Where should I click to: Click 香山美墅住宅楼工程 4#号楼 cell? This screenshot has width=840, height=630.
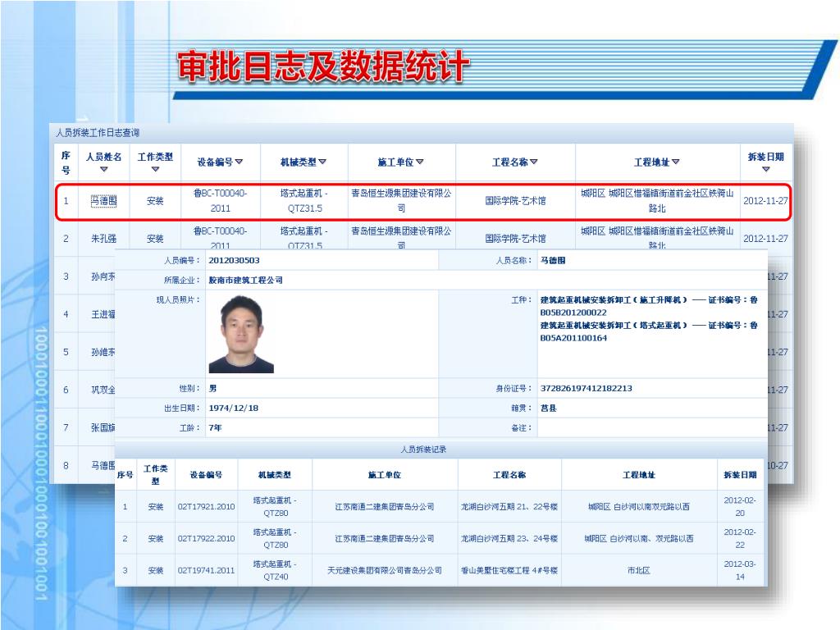pos(509,571)
